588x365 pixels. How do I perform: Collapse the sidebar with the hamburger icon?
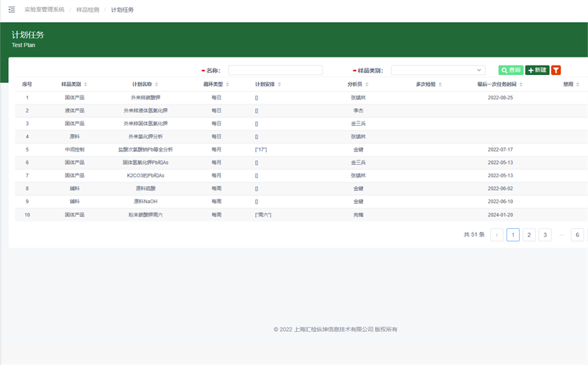pos(11,10)
